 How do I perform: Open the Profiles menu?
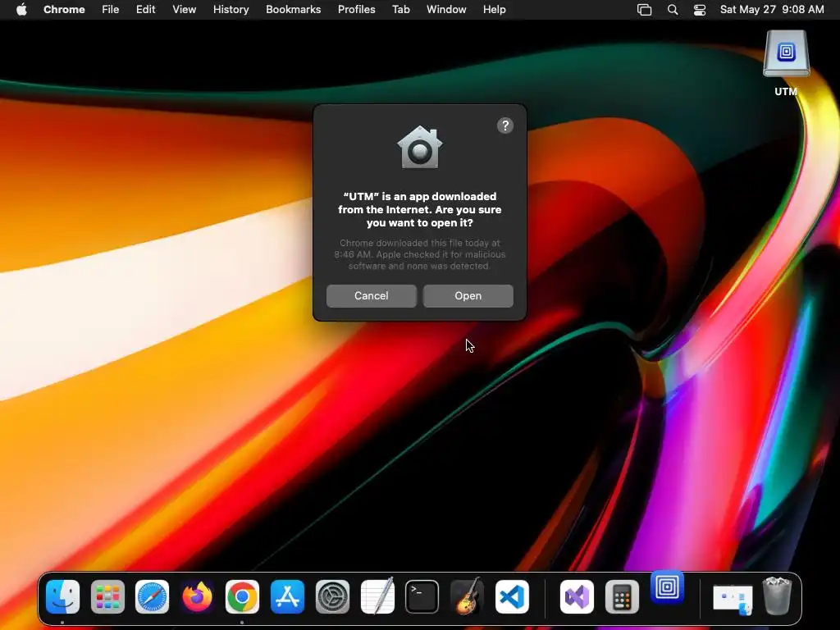(356, 9)
